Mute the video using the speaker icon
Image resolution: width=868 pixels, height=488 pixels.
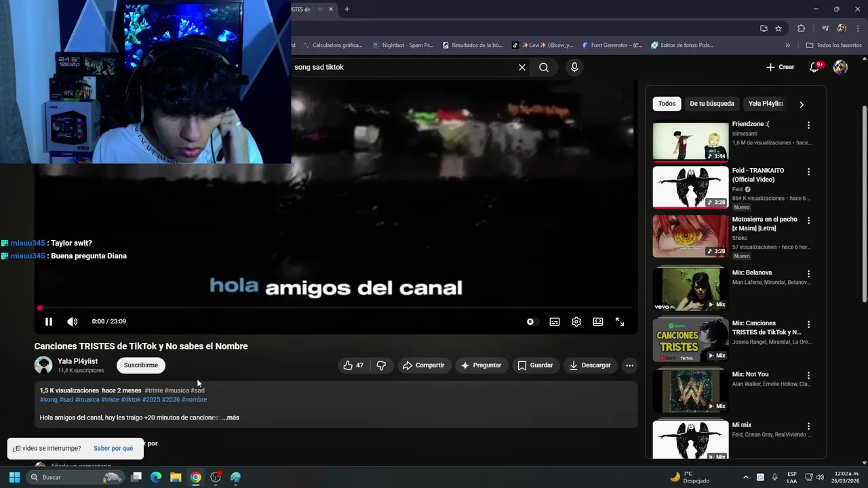[x=72, y=322]
